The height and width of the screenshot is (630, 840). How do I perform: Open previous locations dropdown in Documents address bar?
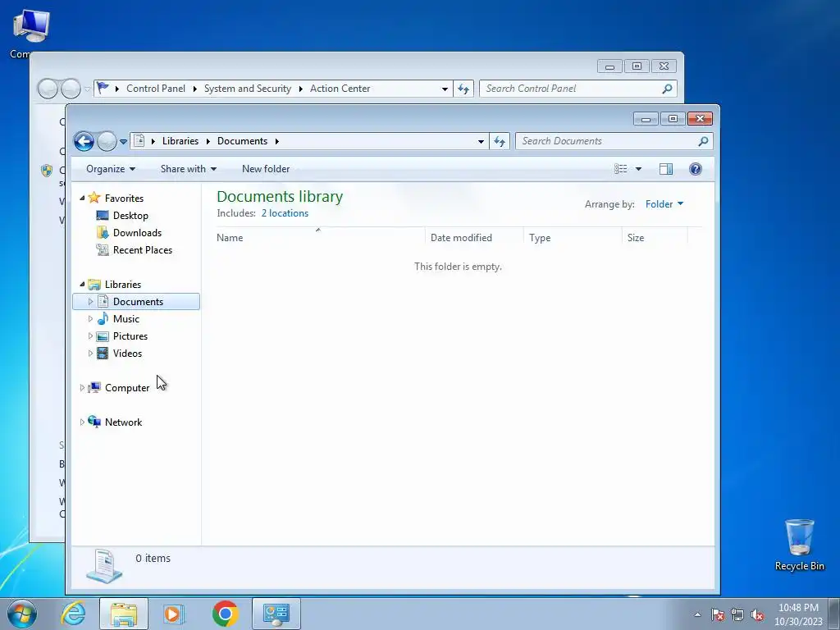(x=481, y=141)
